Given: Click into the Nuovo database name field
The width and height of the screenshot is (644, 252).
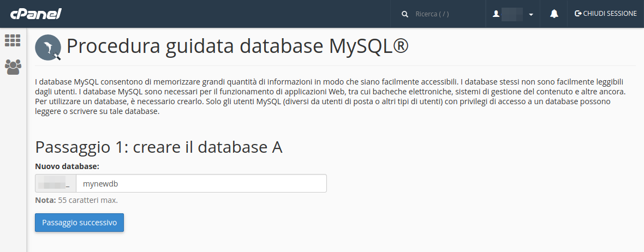Looking at the screenshot, I should [201, 183].
